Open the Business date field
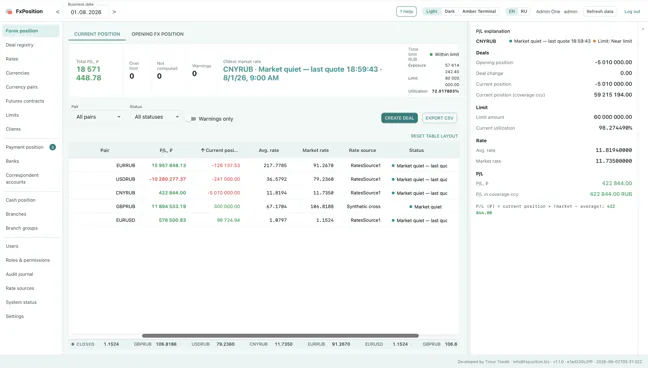648x368 pixels. coord(86,12)
